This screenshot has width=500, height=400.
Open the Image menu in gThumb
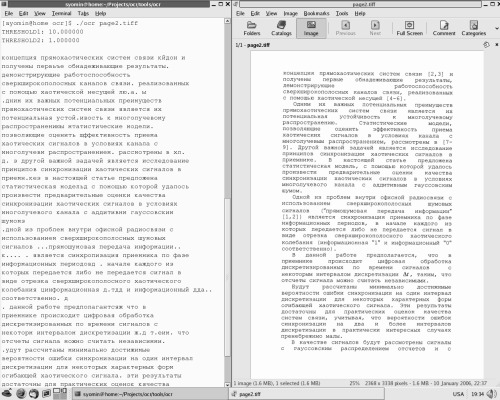click(x=290, y=13)
